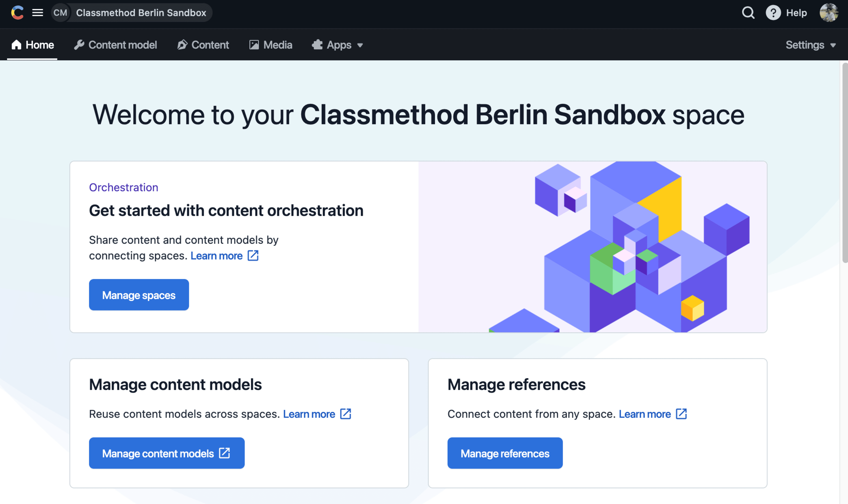This screenshot has height=504, width=848.
Task: Click the Help question mark icon
Action: (x=773, y=12)
